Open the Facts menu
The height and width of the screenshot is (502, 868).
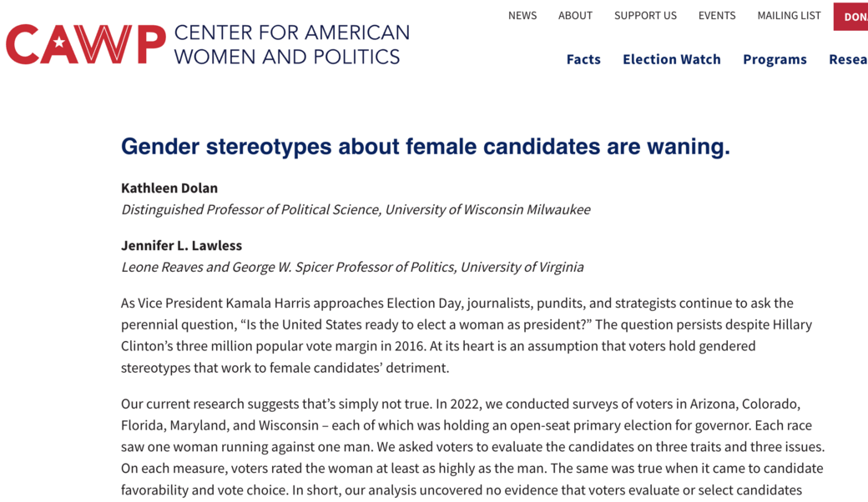(x=583, y=59)
